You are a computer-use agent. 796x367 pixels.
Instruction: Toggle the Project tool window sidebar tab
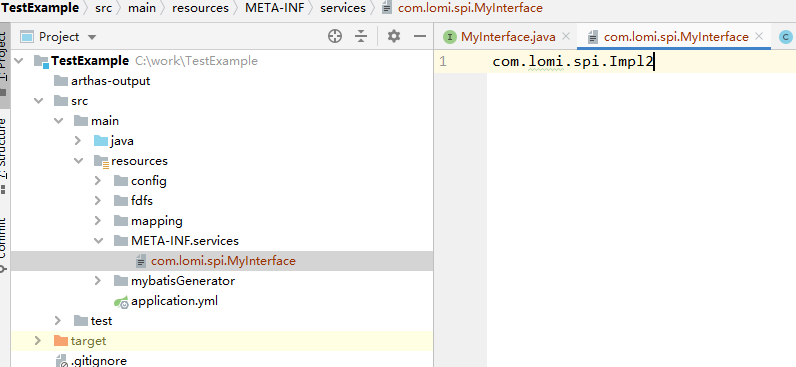pyautogui.click(x=4, y=64)
